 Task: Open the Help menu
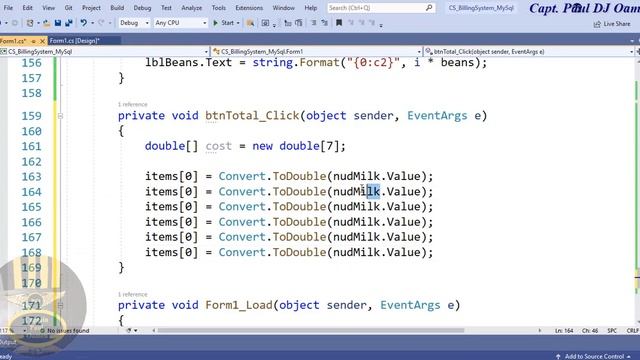pos(310,8)
